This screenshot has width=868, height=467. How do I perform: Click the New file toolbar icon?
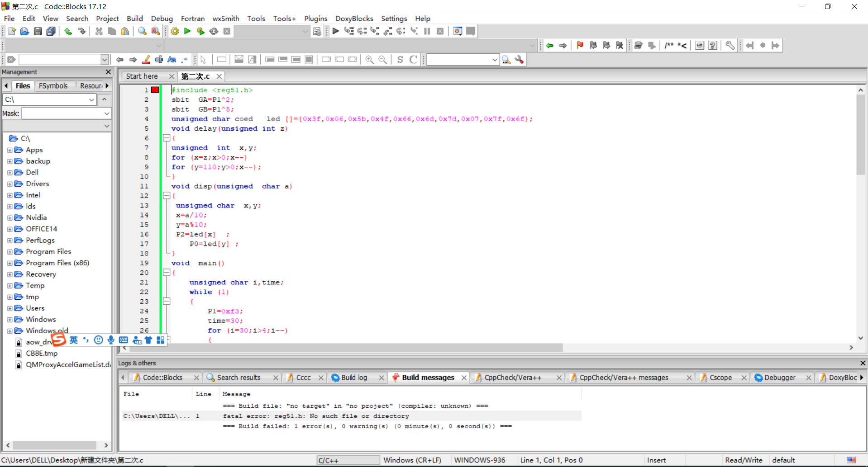click(12, 31)
